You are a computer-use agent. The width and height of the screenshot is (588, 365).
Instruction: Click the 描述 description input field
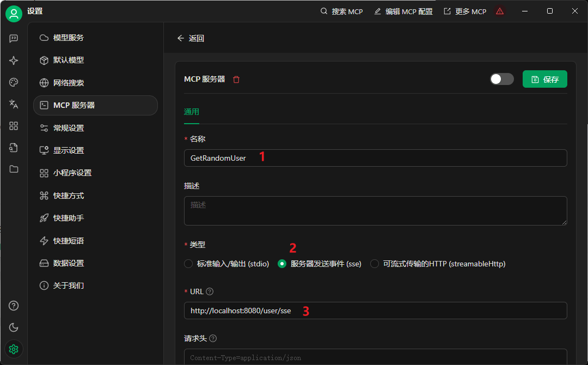[x=376, y=211]
